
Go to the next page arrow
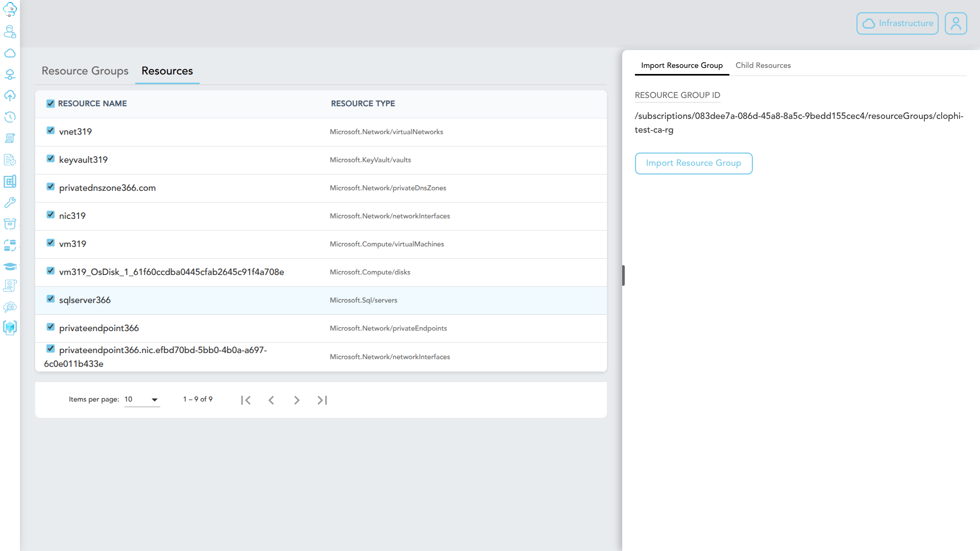297,400
